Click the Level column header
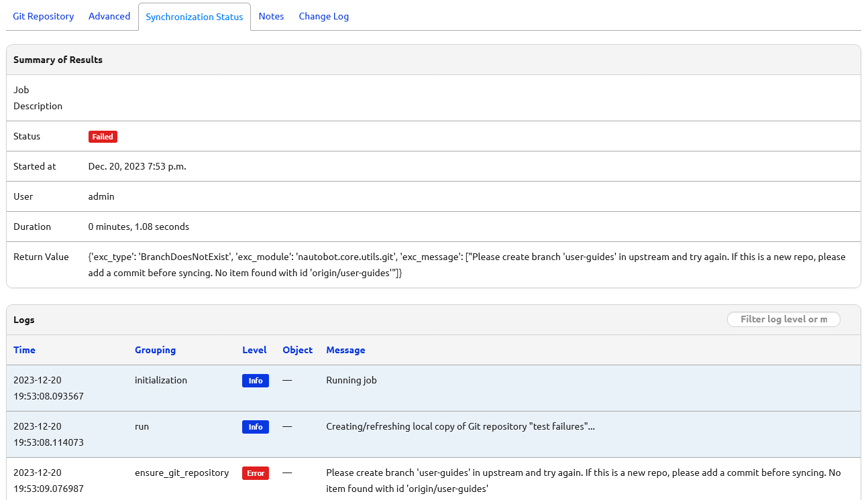Screen dimensions: 868x500 [254, 350]
